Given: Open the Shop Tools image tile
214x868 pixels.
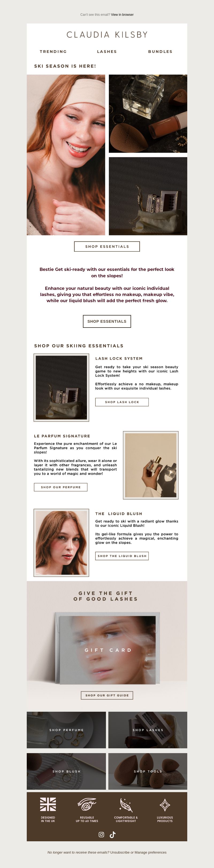Looking at the screenshot, I should pos(148,771).
